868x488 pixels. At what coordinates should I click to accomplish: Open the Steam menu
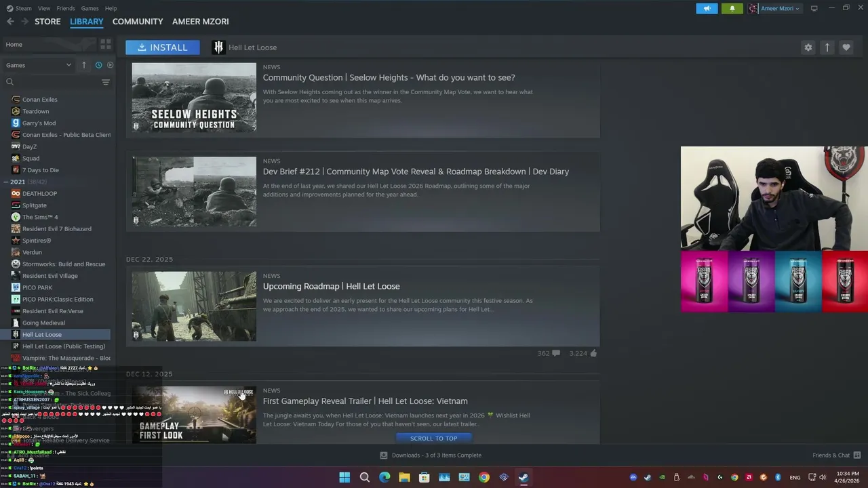point(19,8)
